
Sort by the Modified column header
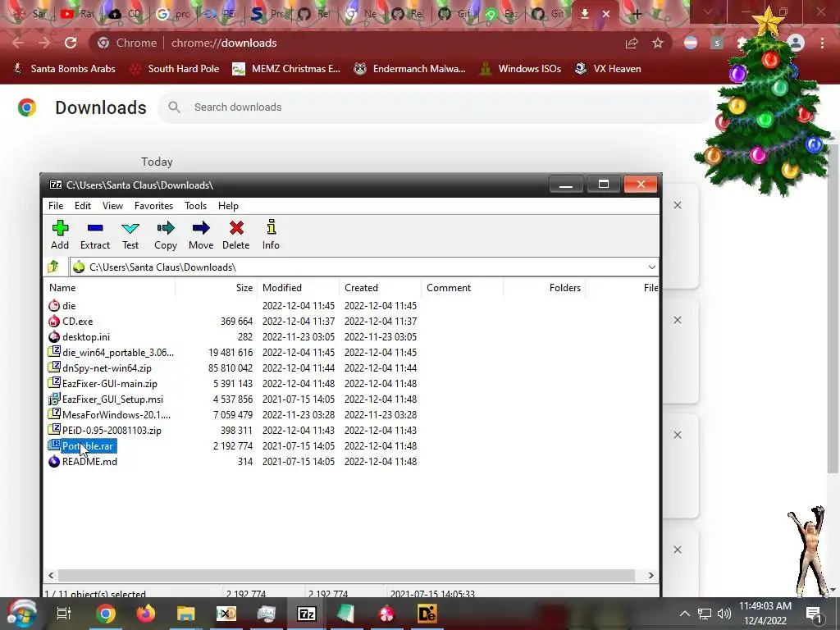click(299, 288)
